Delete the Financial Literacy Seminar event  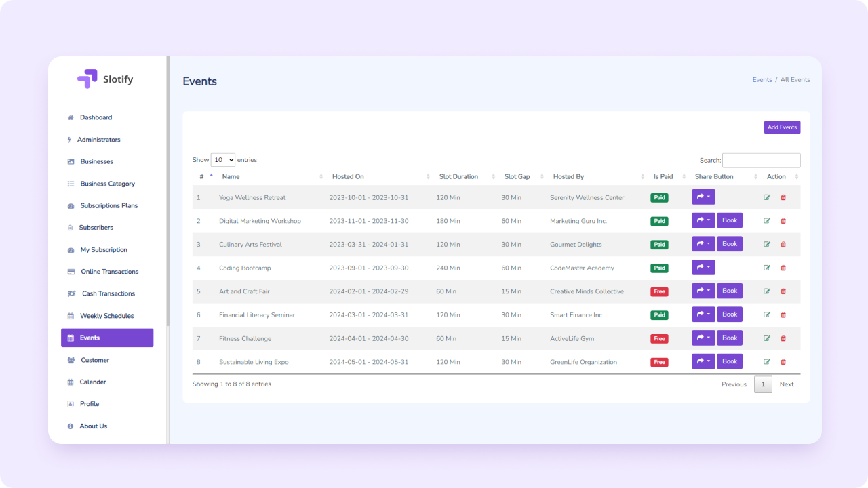coord(783,314)
